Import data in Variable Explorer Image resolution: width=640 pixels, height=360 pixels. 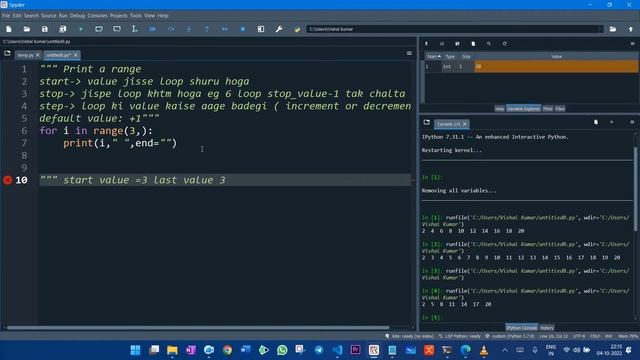[x=426, y=44]
